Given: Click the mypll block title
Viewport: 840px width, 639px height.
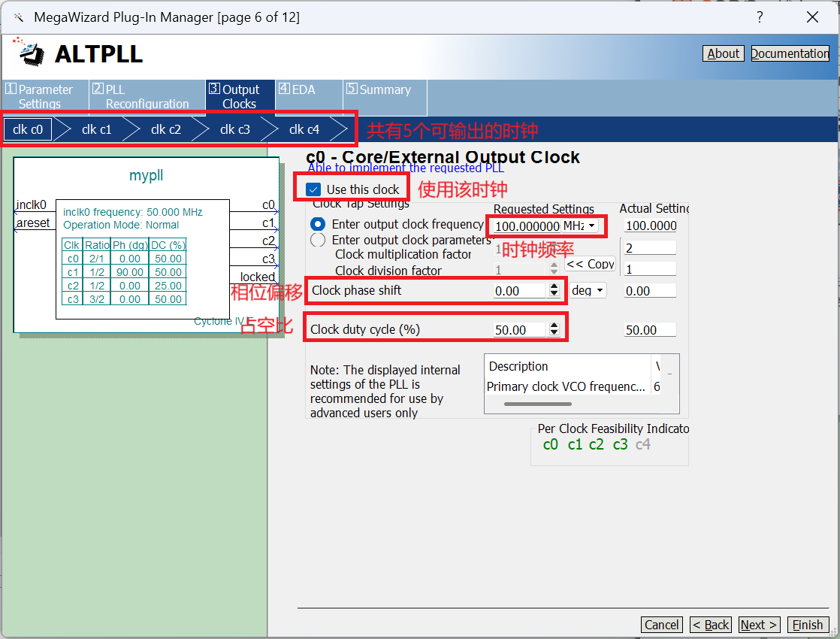Looking at the screenshot, I should pyautogui.click(x=146, y=175).
